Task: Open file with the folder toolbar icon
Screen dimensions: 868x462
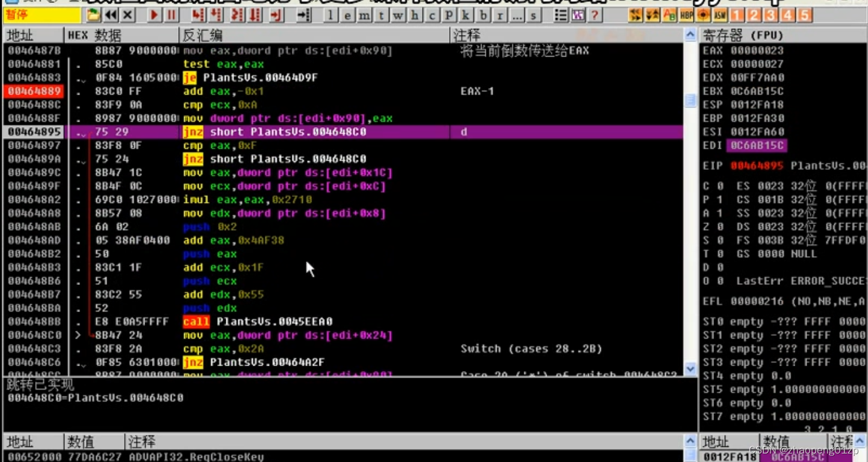Action: [x=93, y=15]
